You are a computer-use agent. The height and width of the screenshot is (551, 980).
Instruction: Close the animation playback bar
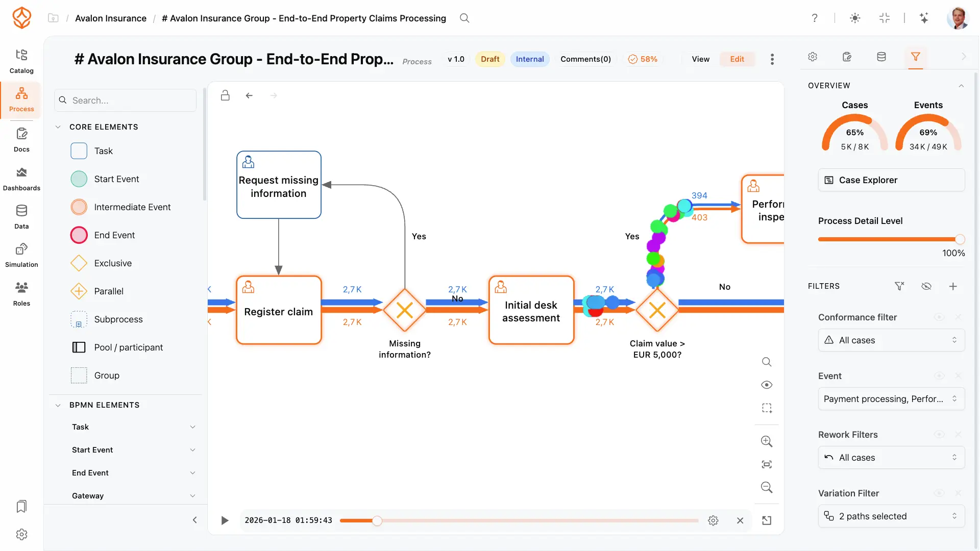pyautogui.click(x=740, y=520)
